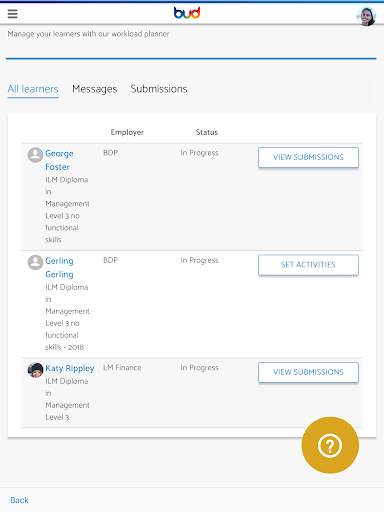The image size is (384, 512).
Task: Click the Employer column header
Action: point(127,132)
